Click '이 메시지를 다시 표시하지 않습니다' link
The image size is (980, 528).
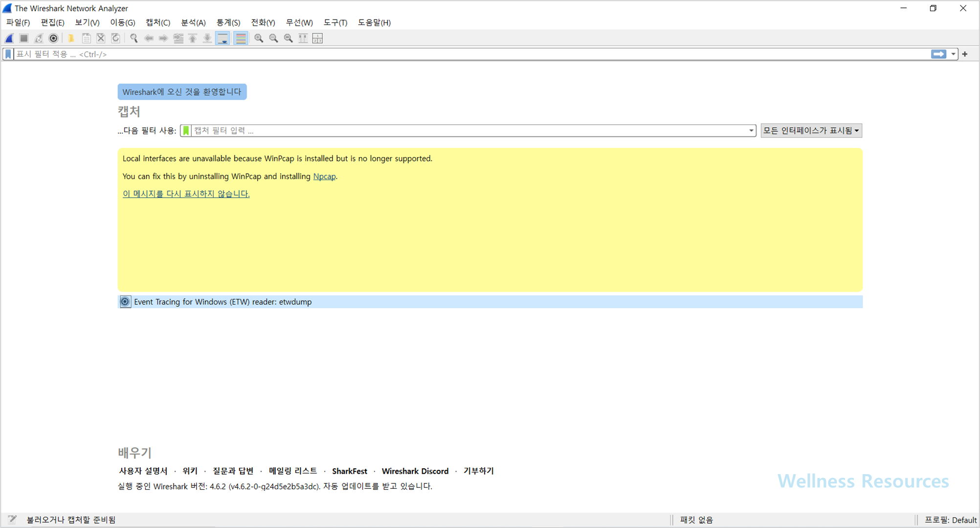pos(186,194)
